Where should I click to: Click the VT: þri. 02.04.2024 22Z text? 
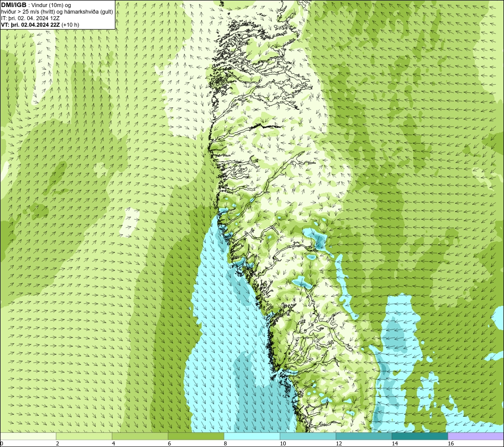[30, 25]
